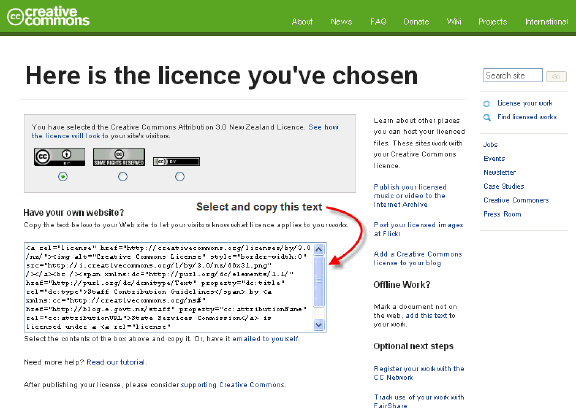
Task: Click the Have your own website? heading
Action: click(73, 213)
